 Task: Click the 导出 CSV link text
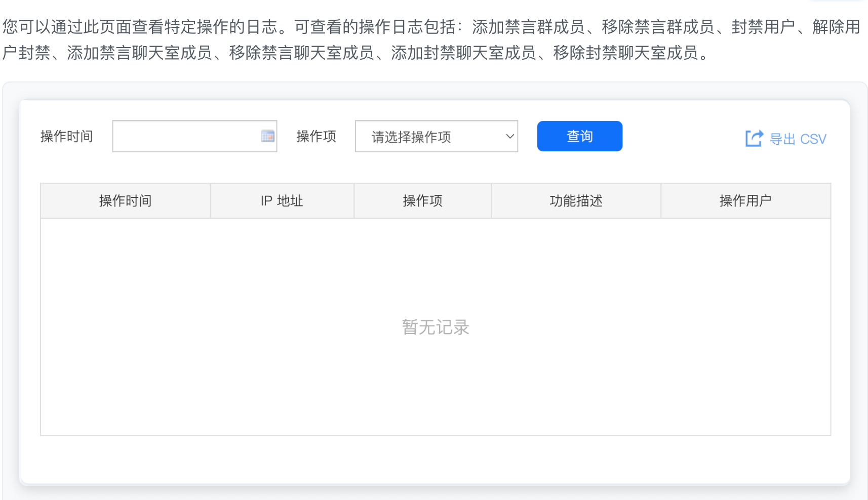[798, 139]
